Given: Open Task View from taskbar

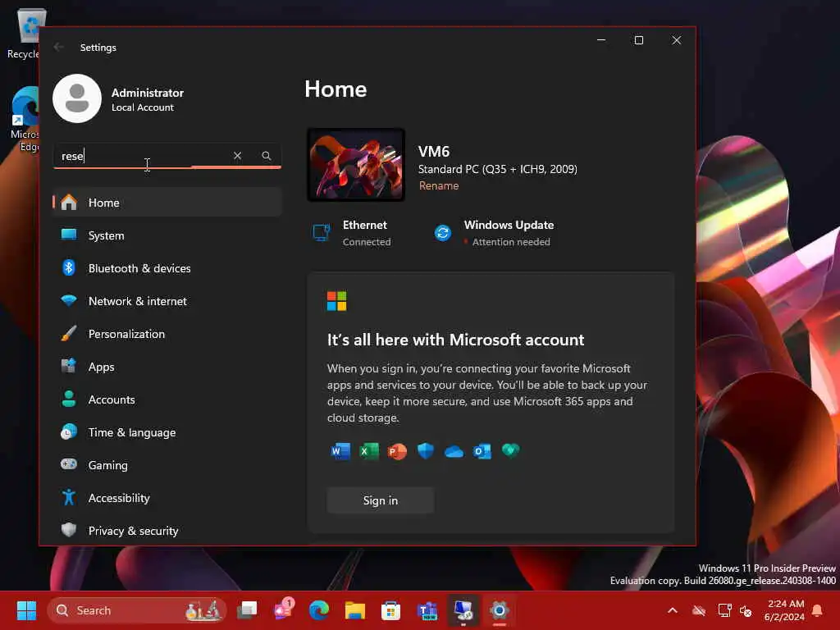Looking at the screenshot, I should click(248, 610).
